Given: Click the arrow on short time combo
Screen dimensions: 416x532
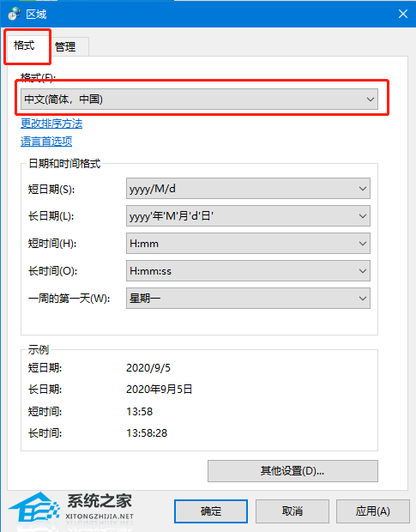Looking at the screenshot, I should [x=363, y=244].
